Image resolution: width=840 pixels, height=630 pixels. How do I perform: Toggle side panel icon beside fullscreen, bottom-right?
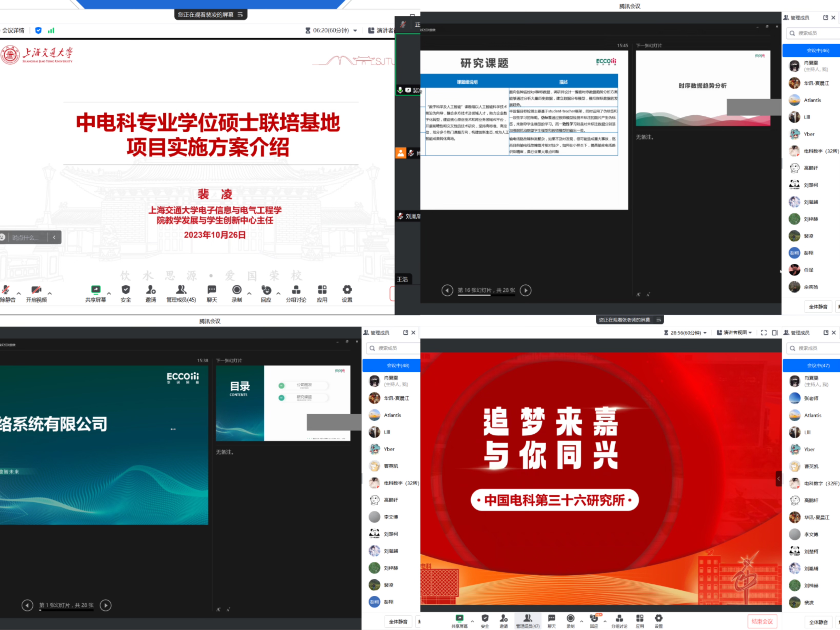775,333
